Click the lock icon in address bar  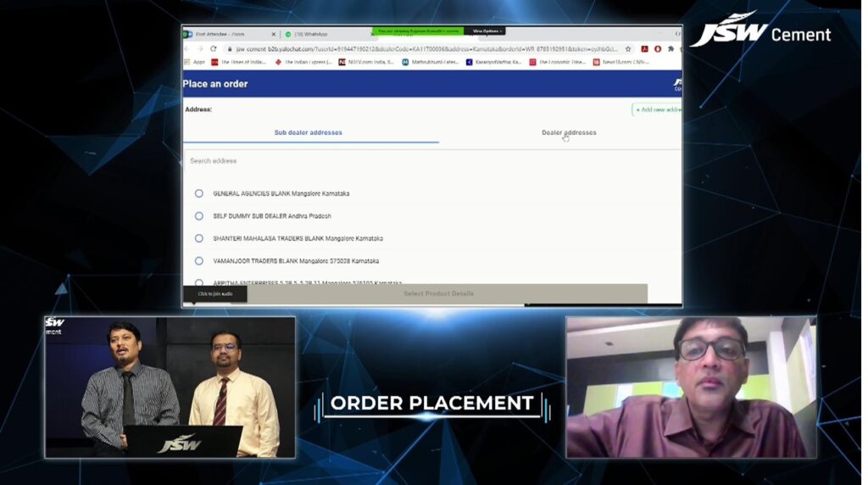click(230, 49)
